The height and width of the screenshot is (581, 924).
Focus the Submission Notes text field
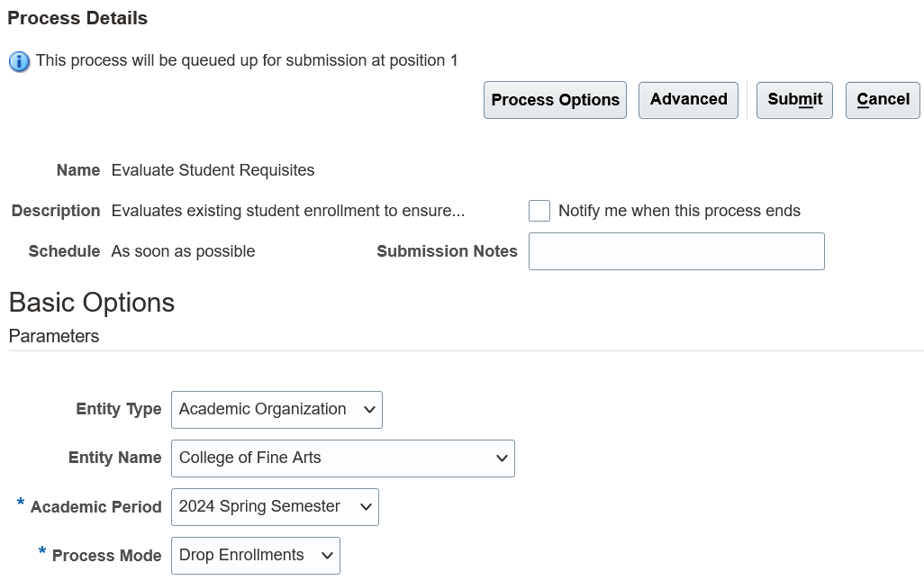pyautogui.click(x=675, y=251)
